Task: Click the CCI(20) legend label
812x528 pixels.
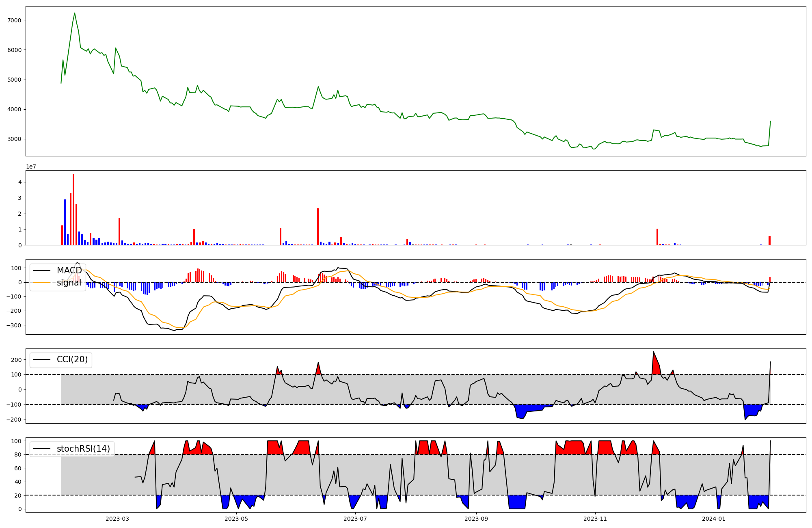Action: 72,360
